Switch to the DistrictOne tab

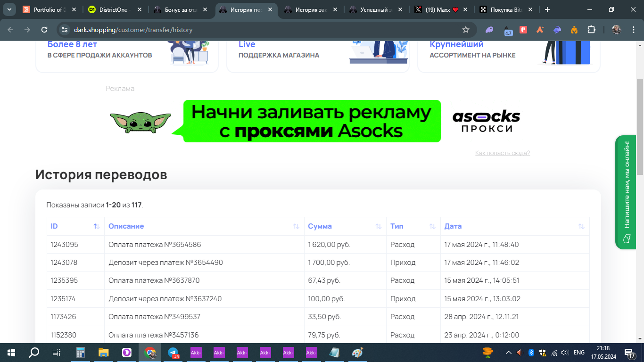(115, 9)
